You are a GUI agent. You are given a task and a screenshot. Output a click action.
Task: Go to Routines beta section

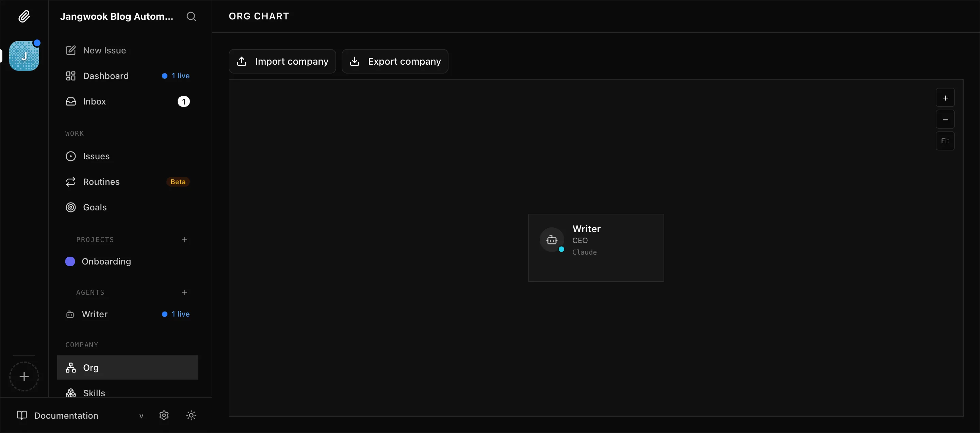101,182
